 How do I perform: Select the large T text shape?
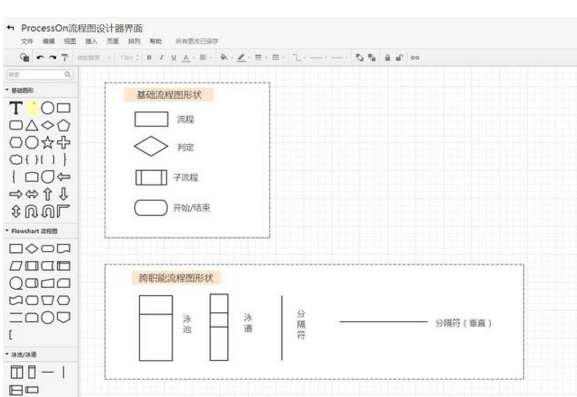point(16,108)
